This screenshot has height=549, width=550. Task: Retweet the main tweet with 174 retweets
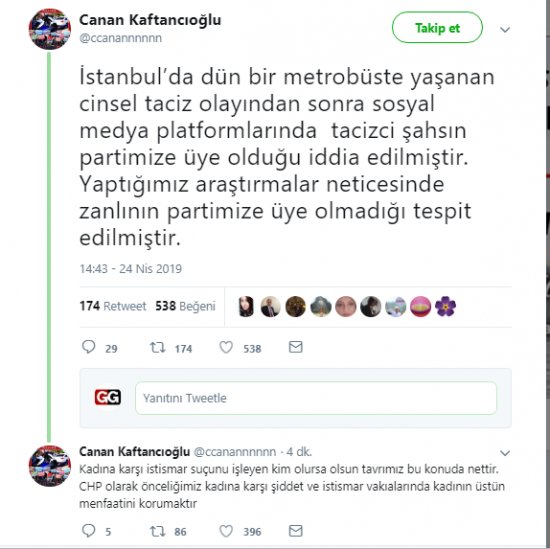click(157, 347)
